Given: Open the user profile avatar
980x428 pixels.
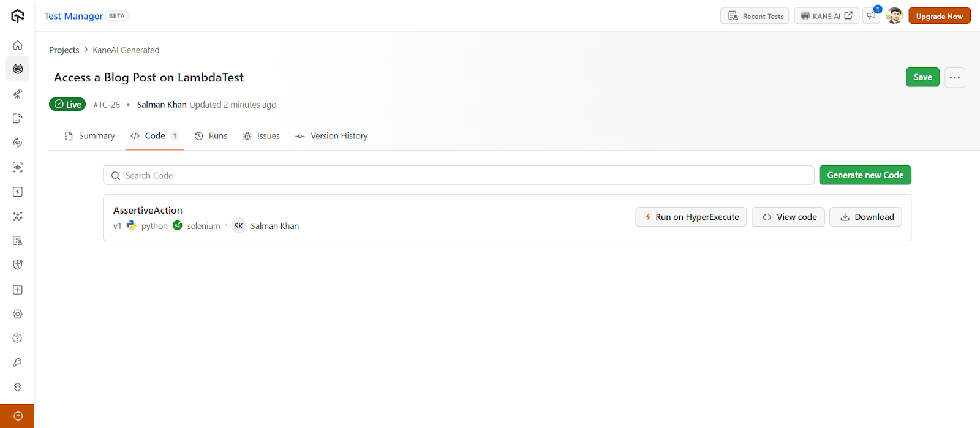Looking at the screenshot, I should pyautogui.click(x=894, y=16).
